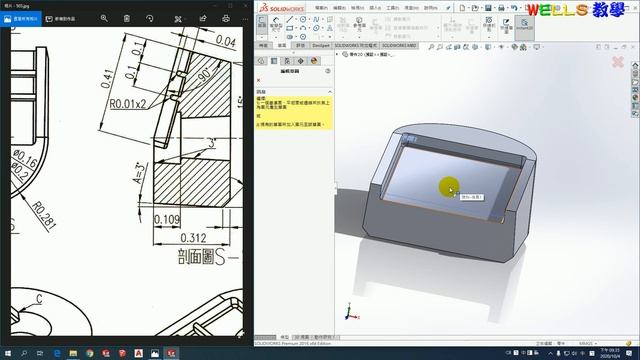Open the Line tool dropdown arrow

click(296, 19)
